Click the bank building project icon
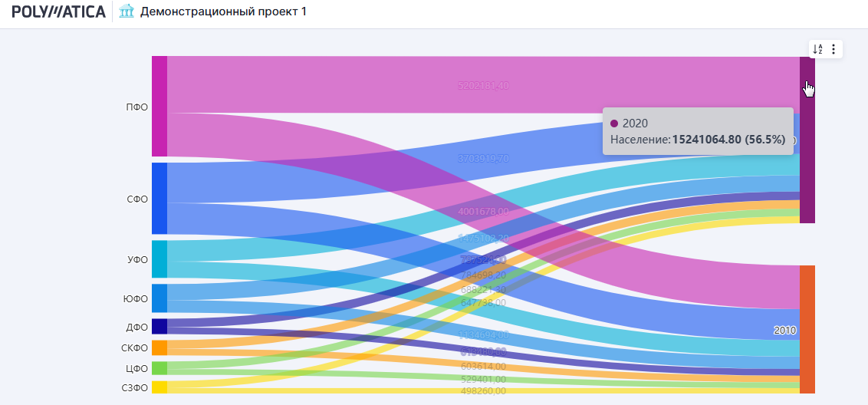Image resolution: width=868 pixels, height=405 pixels. click(x=127, y=12)
